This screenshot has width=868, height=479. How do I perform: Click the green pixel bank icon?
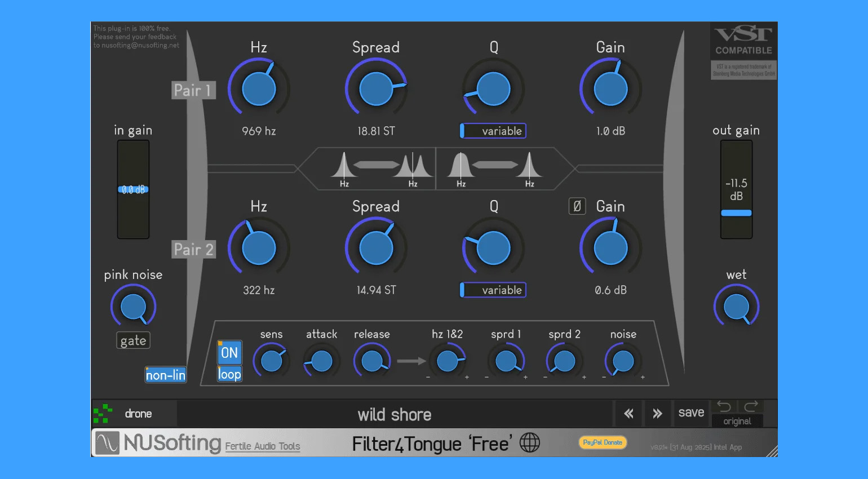pos(103,414)
